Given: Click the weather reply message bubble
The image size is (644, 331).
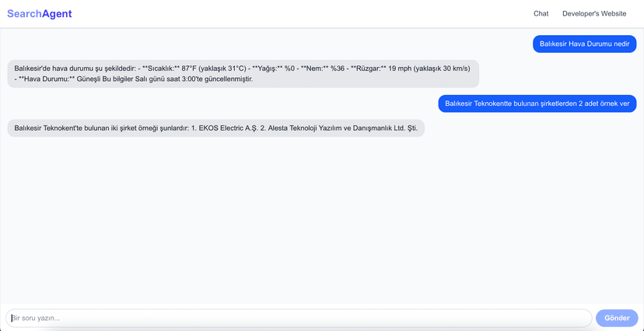Looking at the screenshot, I should pyautogui.click(x=243, y=73).
